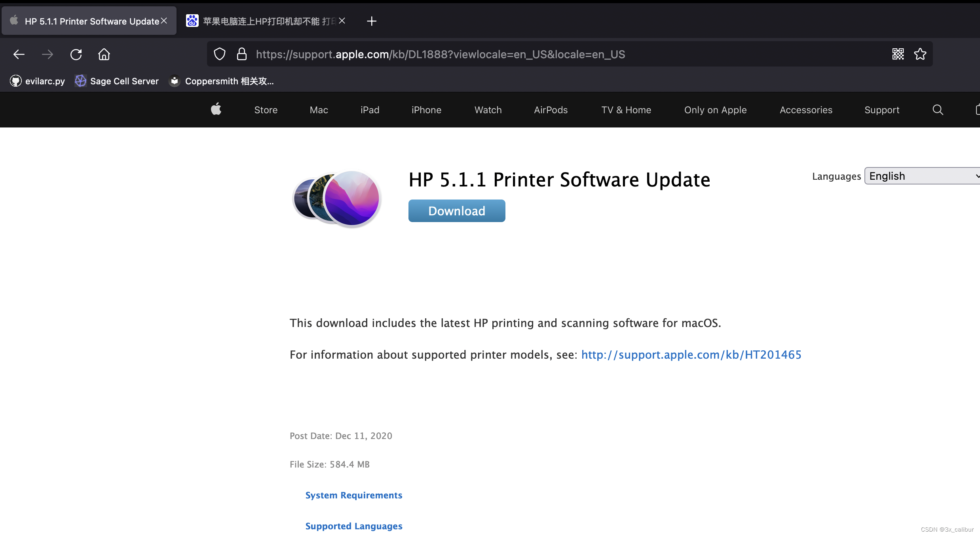
Task: Click the 'This download includes the latest HP' sentence
Action: coord(505,323)
